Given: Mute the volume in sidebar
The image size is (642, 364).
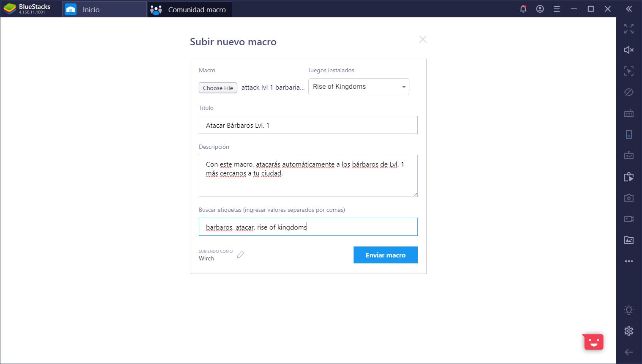Looking at the screenshot, I should click(x=629, y=50).
